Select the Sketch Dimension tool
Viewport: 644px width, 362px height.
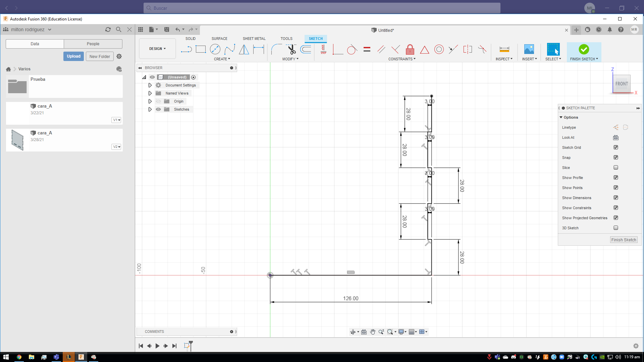259,50
